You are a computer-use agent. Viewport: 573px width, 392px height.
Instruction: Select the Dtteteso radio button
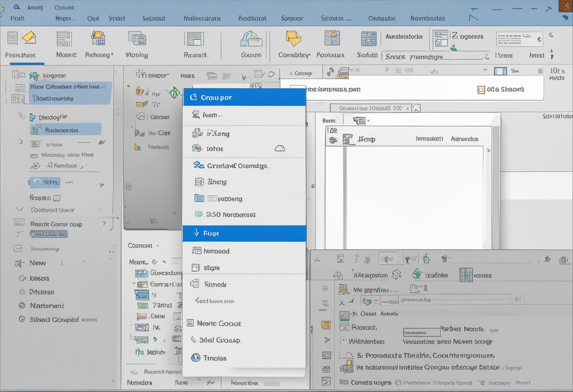[22, 292]
